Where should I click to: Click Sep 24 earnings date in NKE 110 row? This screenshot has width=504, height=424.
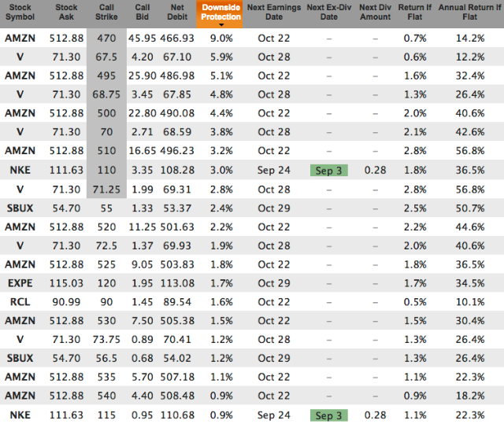(274, 170)
